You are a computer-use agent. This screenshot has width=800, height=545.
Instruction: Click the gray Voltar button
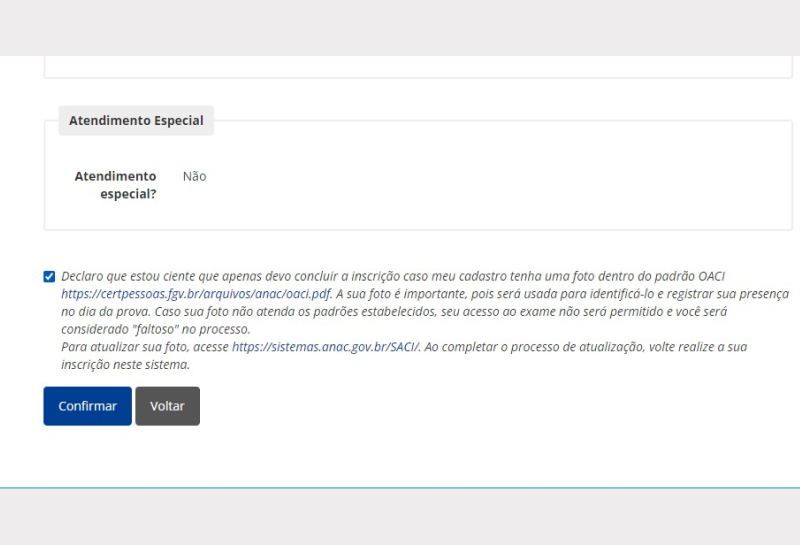(167, 406)
